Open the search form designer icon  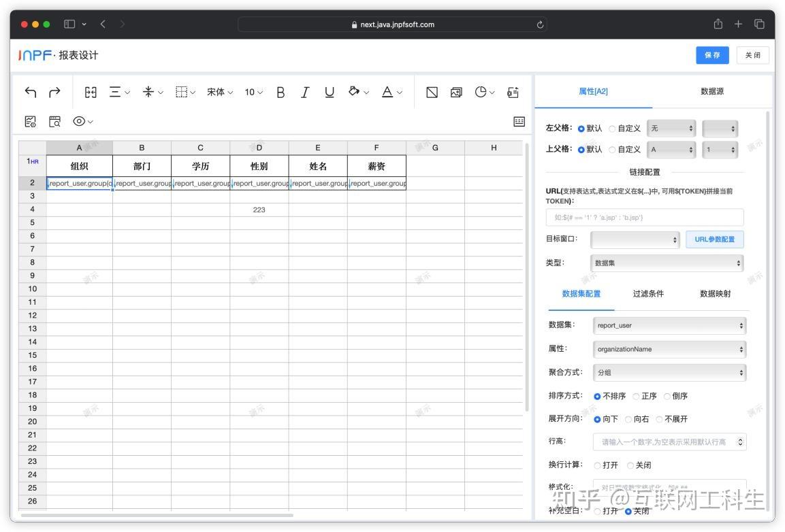(54, 121)
